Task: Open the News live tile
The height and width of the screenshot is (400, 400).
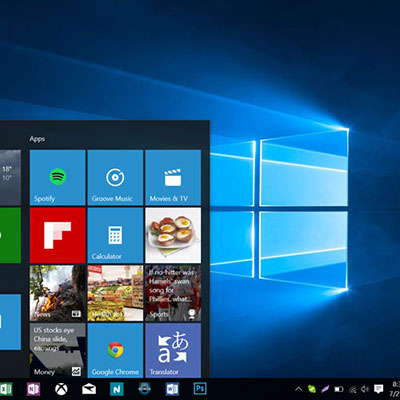Action: 58,293
